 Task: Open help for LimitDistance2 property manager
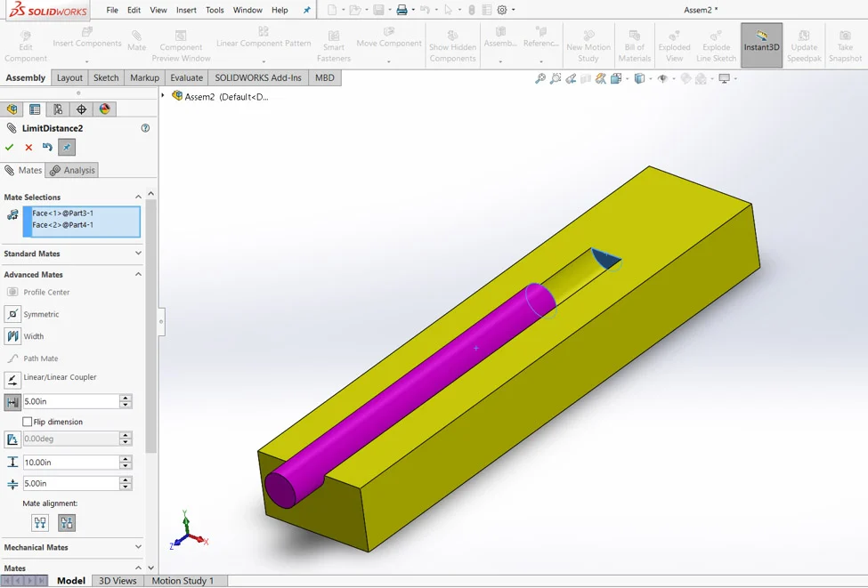point(145,128)
